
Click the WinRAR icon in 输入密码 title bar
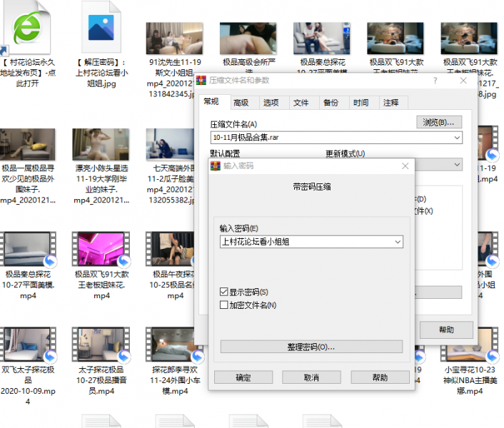(215, 165)
